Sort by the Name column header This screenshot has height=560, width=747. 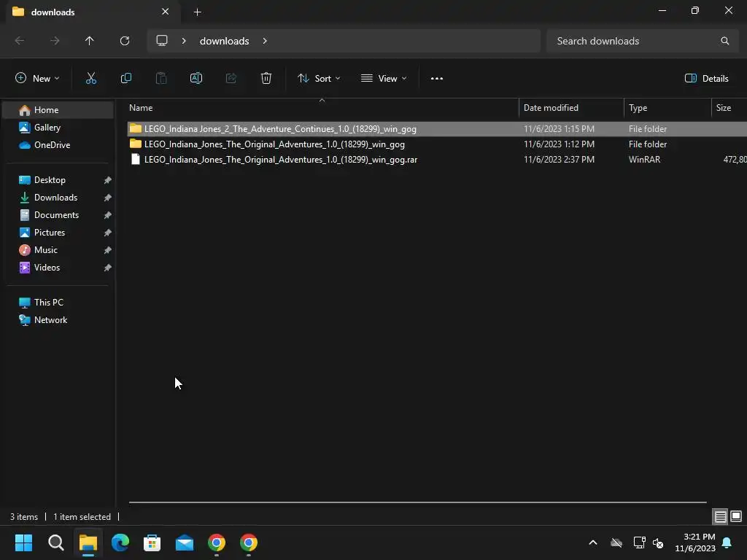tap(322, 108)
